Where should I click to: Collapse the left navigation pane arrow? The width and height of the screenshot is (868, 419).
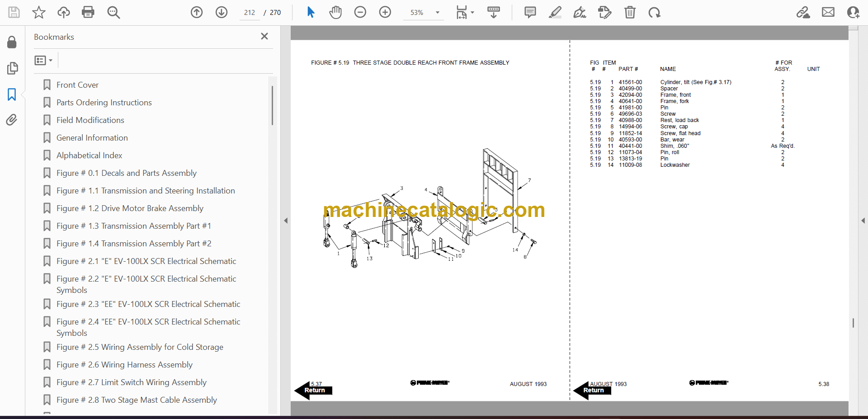tap(286, 221)
